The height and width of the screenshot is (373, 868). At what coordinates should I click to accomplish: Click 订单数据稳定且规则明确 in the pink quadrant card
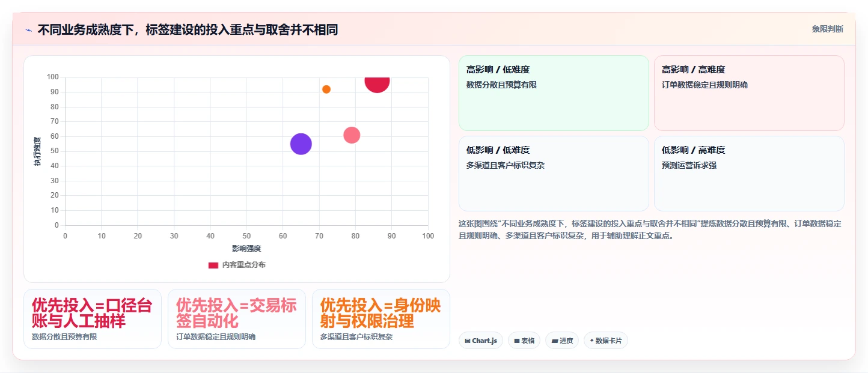[704, 85]
